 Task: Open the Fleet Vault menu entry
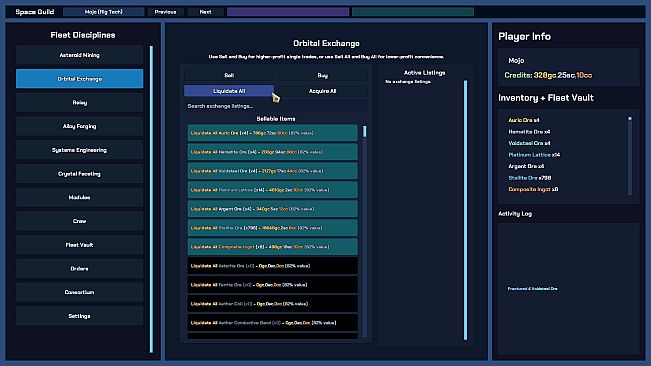[x=79, y=245]
